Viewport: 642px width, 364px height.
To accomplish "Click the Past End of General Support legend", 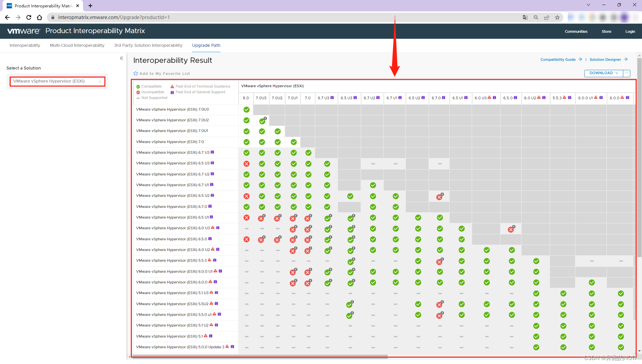I will [198, 92].
